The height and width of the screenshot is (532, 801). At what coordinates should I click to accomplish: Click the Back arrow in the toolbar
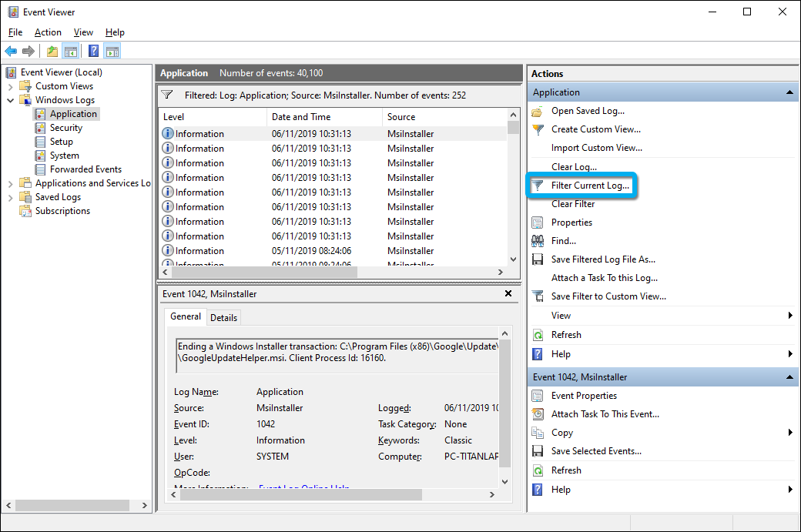(11, 52)
